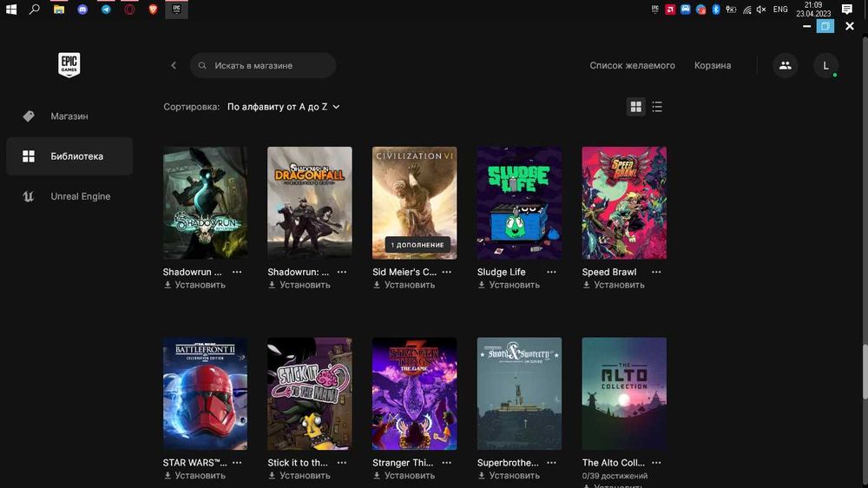
Task: Open Brave browser from taskbar
Action: pos(154,10)
